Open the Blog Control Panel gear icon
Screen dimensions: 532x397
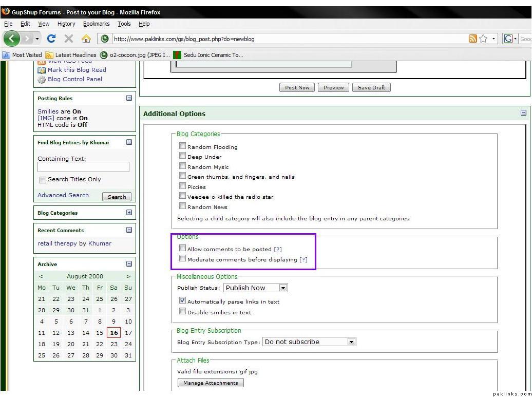coord(42,80)
